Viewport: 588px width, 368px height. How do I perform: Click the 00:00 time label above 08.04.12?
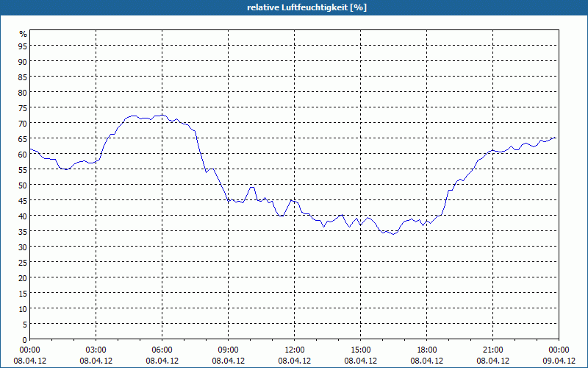pos(30,350)
